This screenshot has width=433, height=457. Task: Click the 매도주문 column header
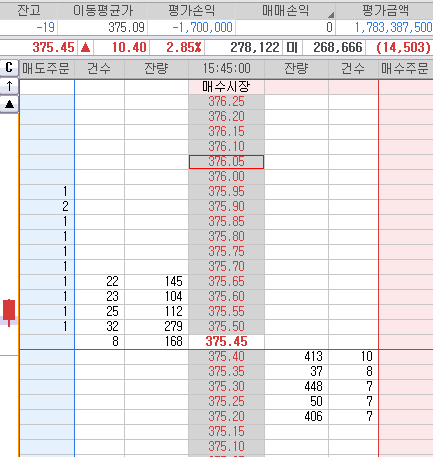[x=46, y=68]
